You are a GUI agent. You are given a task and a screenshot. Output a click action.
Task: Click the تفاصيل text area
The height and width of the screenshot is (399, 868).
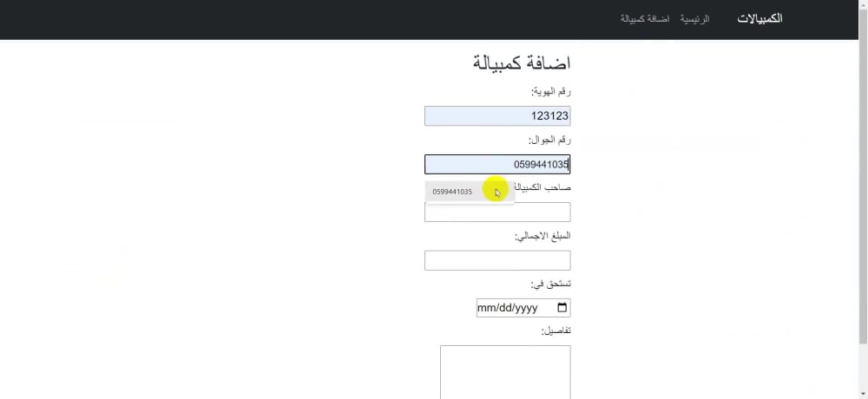(x=505, y=372)
